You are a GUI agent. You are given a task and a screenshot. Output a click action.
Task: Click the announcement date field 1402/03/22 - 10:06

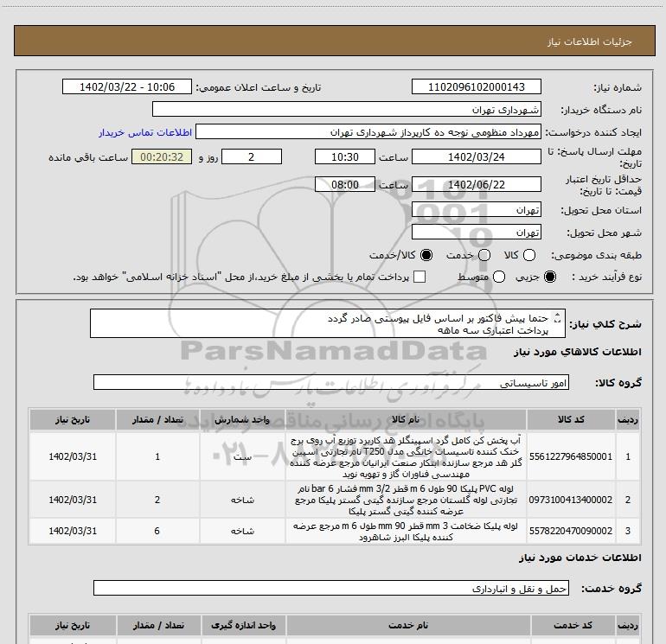[127, 86]
